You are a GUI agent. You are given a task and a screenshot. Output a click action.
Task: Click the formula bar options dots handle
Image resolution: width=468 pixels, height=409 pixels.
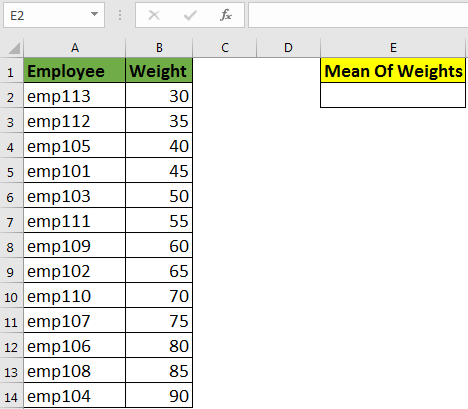click(120, 15)
